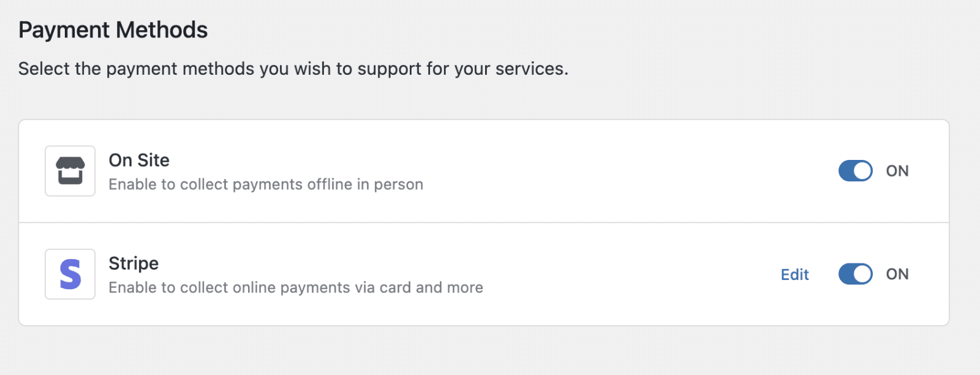
Task: Turn off the Stripe toggle switch
Action: 856,274
